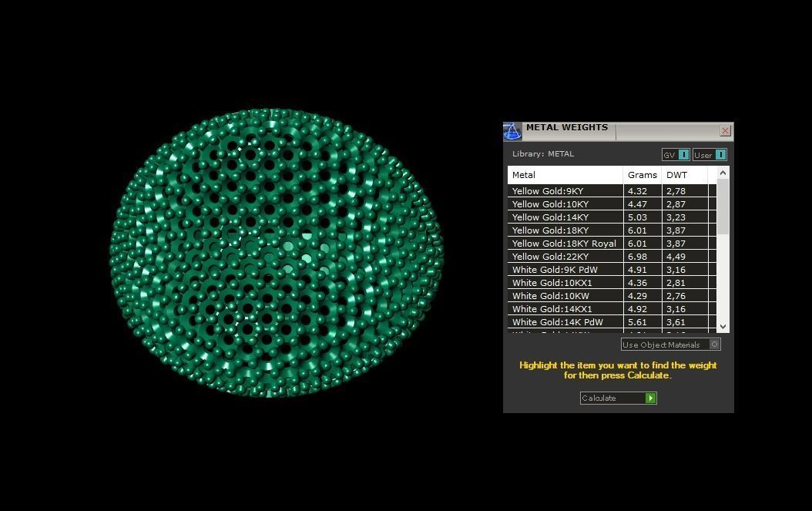Click the 5.03 grams value

[x=637, y=217]
